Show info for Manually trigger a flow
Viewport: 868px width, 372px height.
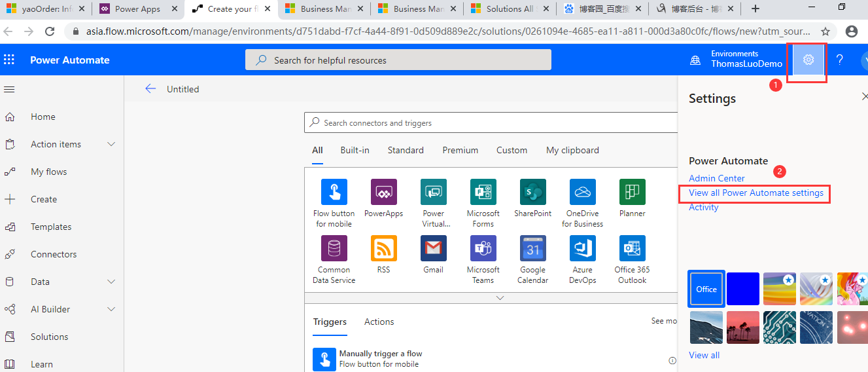pyautogui.click(x=672, y=360)
